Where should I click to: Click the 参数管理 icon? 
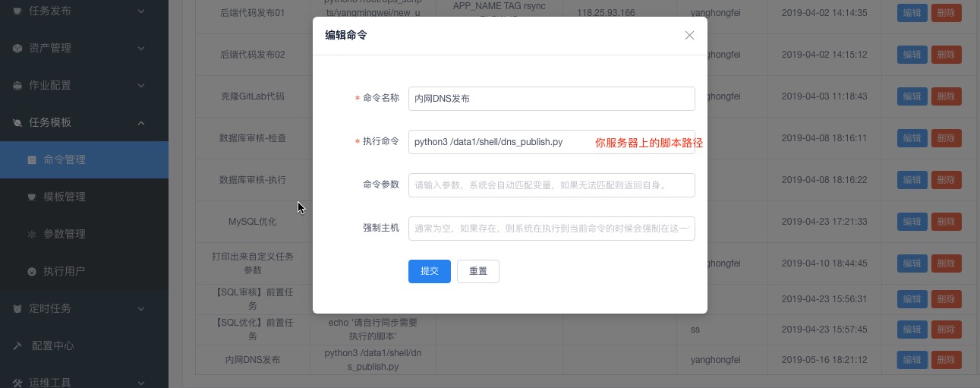point(31,234)
